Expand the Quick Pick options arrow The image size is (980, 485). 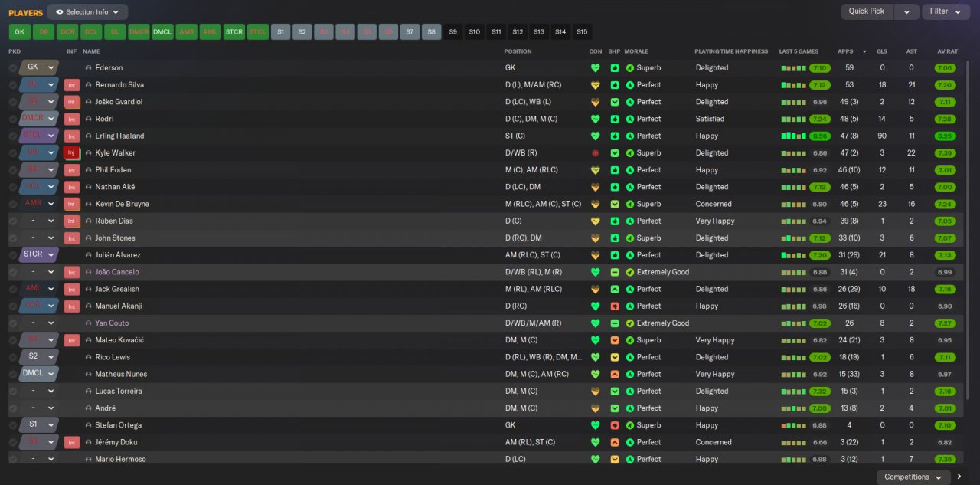pyautogui.click(x=906, y=11)
